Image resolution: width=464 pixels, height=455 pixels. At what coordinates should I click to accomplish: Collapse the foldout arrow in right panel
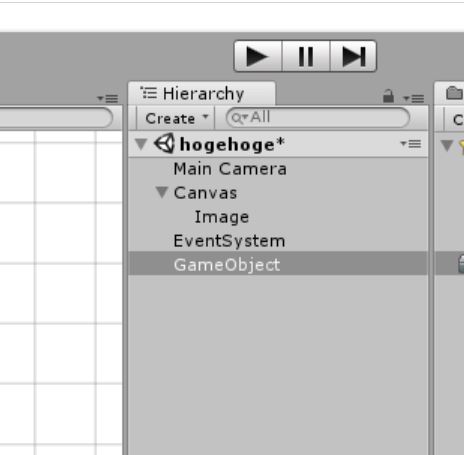447,145
